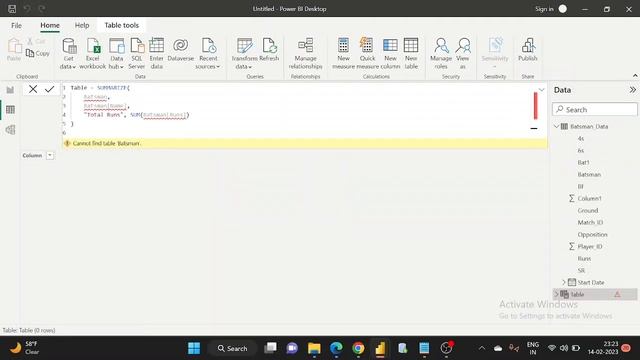640x360 pixels.
Task: Open File Explorer from taskbar
Action: (314, 348)
